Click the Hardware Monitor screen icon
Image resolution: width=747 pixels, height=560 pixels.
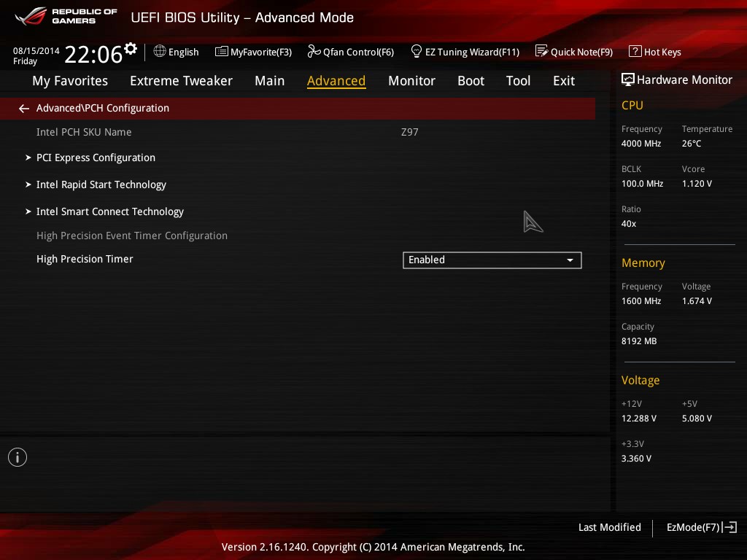[627, 80]
